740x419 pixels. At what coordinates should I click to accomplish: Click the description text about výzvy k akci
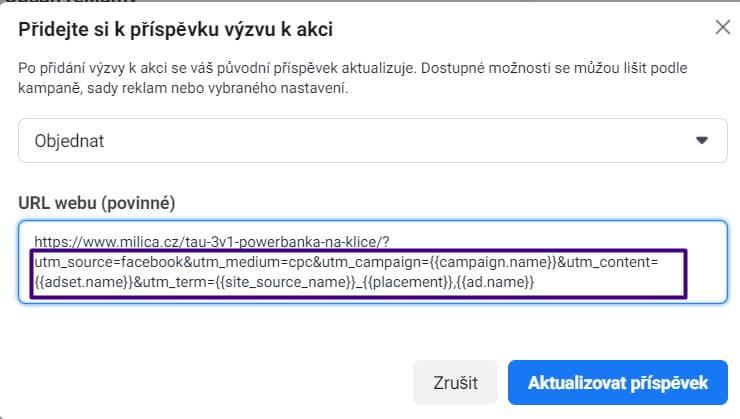coord(364,78)
